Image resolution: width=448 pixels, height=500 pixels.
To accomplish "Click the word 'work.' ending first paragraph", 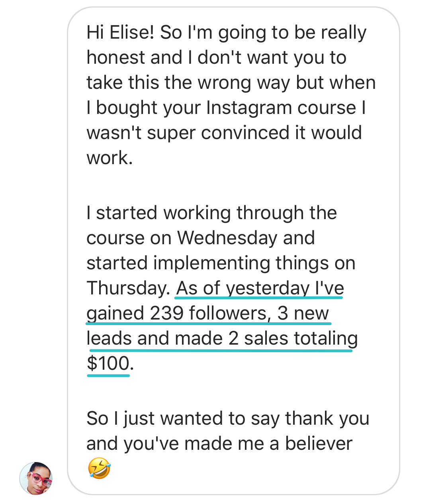I will click(x=110, y=158).
